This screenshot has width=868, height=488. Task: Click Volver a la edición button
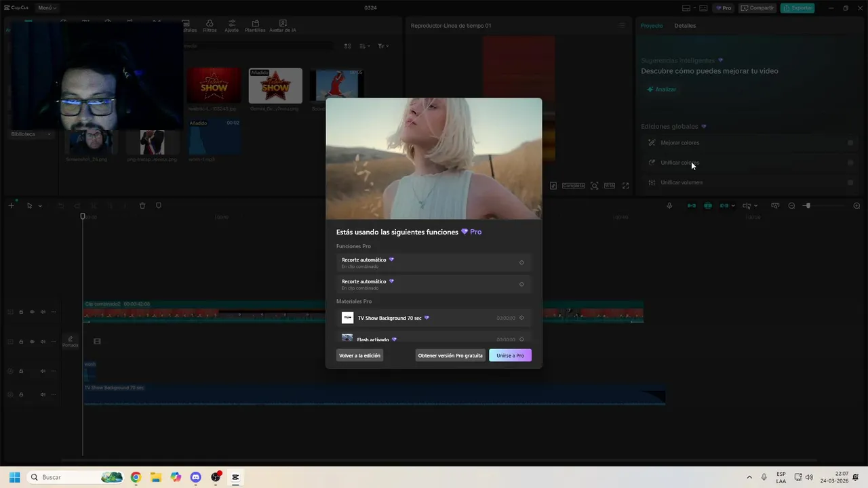pyautogui.click(x=359, y=355)
